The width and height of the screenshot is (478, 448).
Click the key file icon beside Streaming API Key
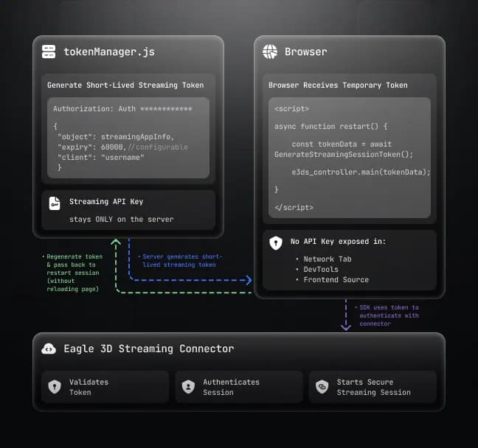coord(55,203)
